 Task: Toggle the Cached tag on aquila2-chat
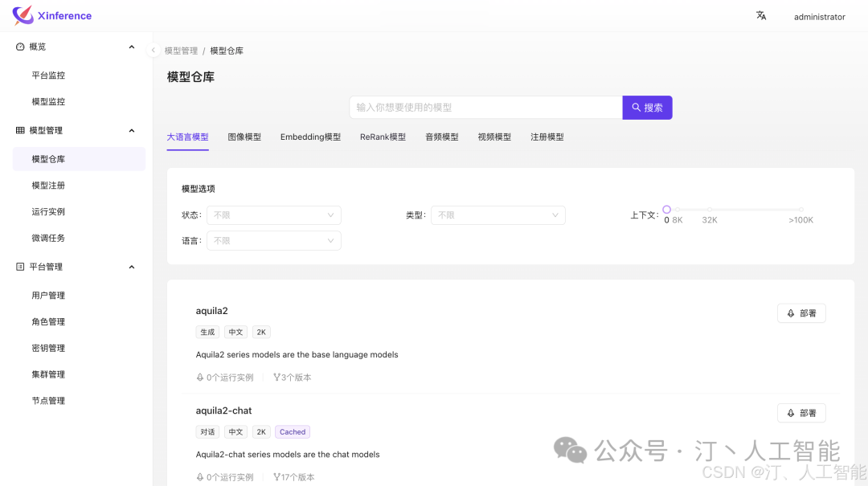tap(293, 432)
